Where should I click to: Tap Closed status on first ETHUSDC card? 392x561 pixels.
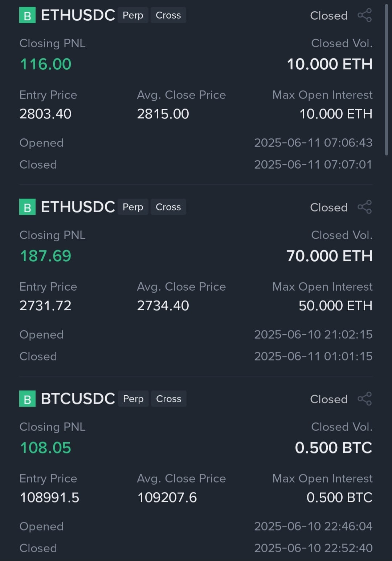tap(329, 16)
